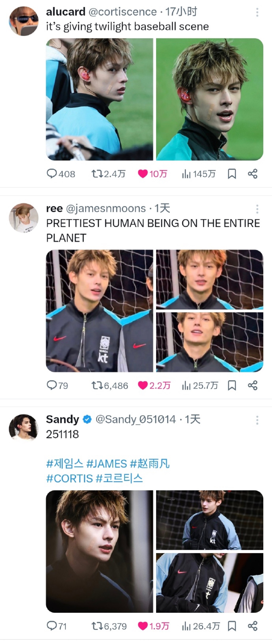Reply to ree's PRETTIEST HUMAN post

(52, 385)
